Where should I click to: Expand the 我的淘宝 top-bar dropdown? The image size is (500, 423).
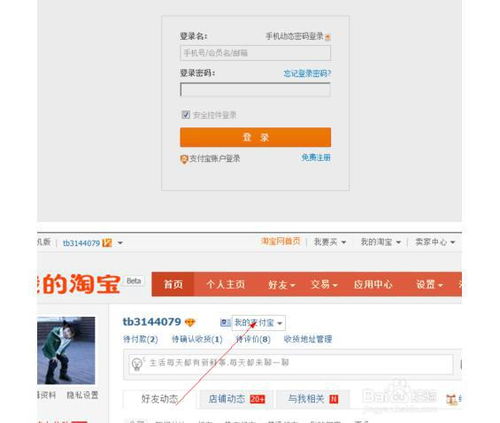380,242
